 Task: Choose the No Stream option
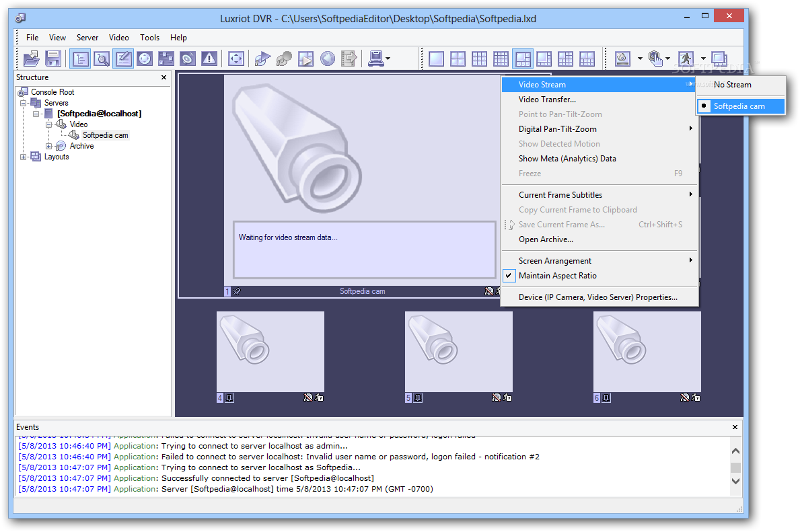[741, 85]
